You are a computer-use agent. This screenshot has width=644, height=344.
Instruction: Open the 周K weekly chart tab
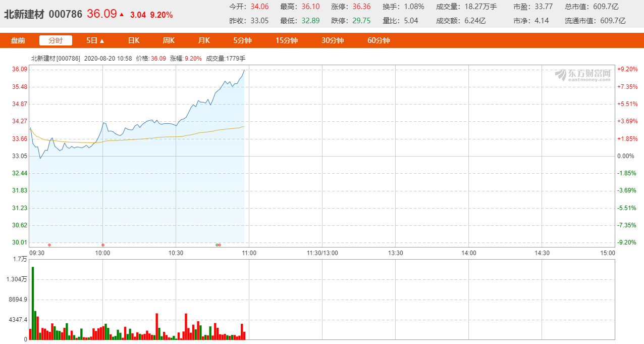(169, 40)
